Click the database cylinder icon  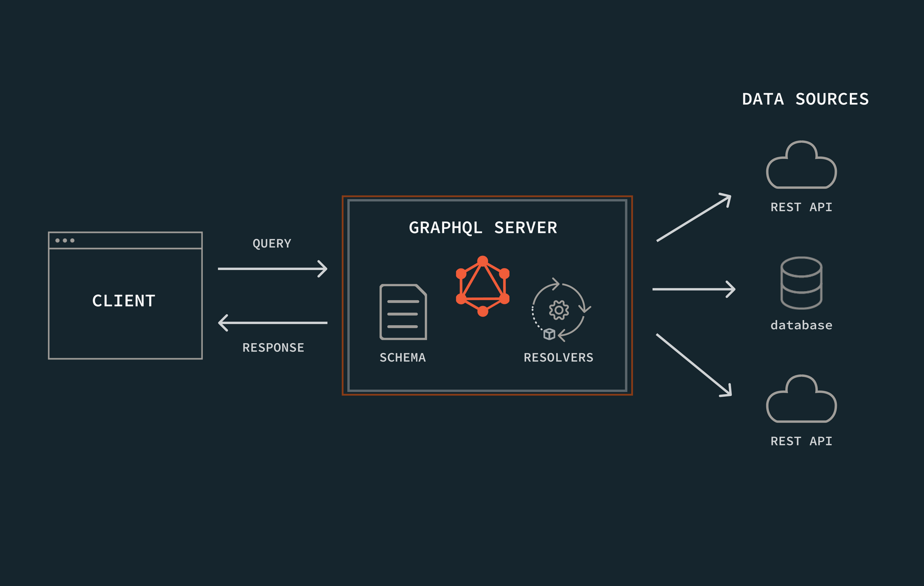pyautogui.click(x=801, y=282)
